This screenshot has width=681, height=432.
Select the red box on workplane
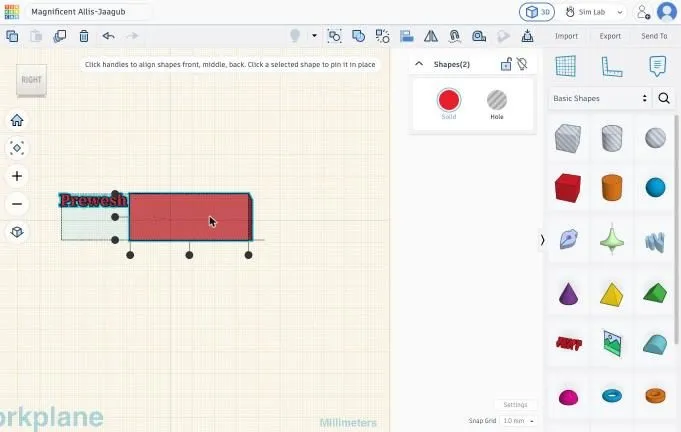pyautogui.click(x=189, y=217)
